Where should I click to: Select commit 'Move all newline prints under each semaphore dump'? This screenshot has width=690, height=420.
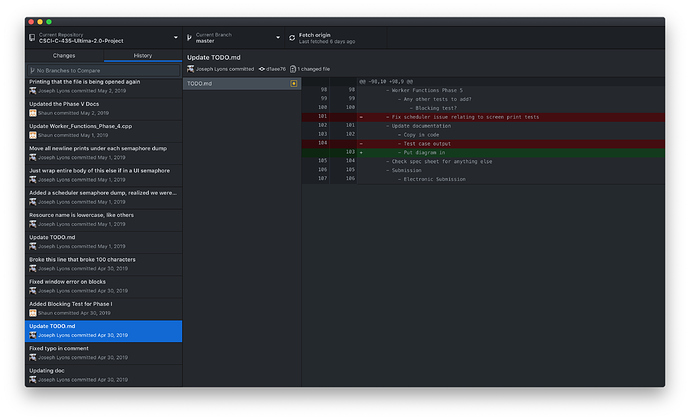(104, 153)
